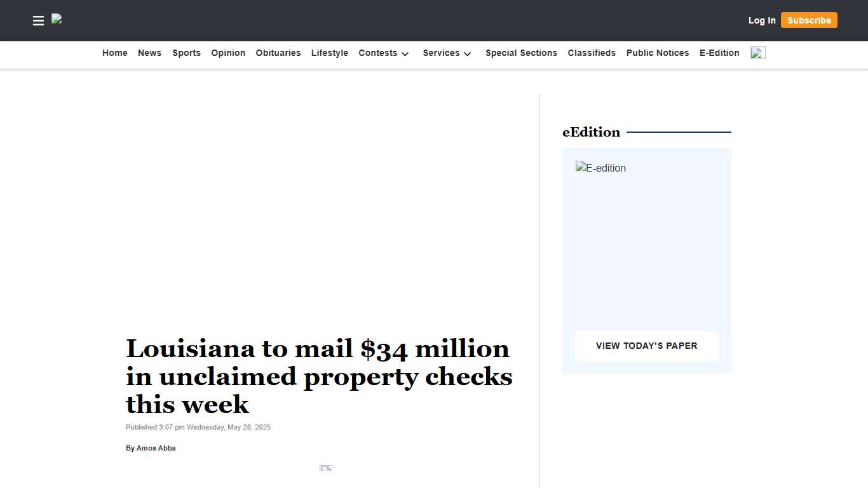Browse the Special Sections page
868x488 pixels.
pos(521,53)
